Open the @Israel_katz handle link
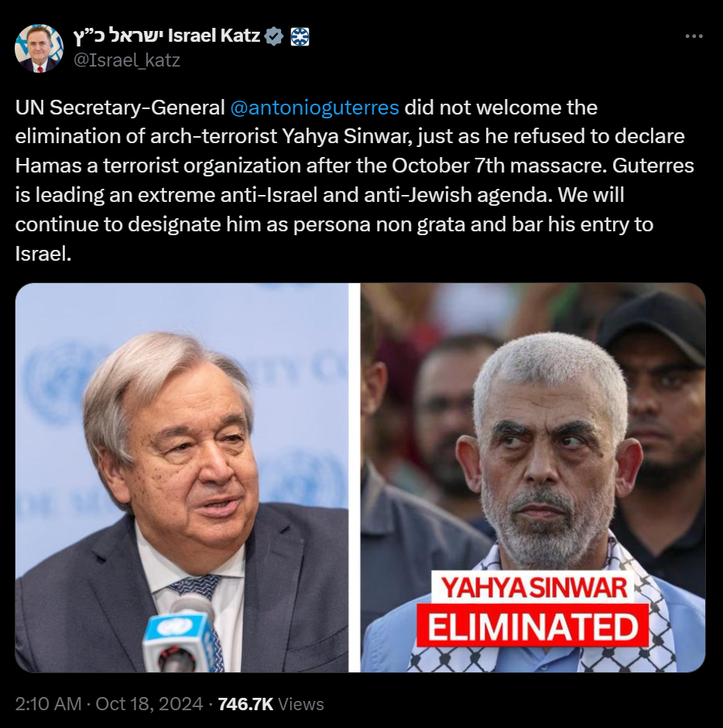The height and width of the screenshot is (728, 723). click(127, 60)
